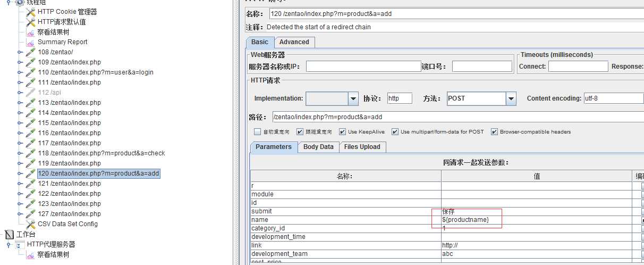Collapse the 线程组 thread group node
This screenshot has height=265, width=644.
(x=9, y=2)
